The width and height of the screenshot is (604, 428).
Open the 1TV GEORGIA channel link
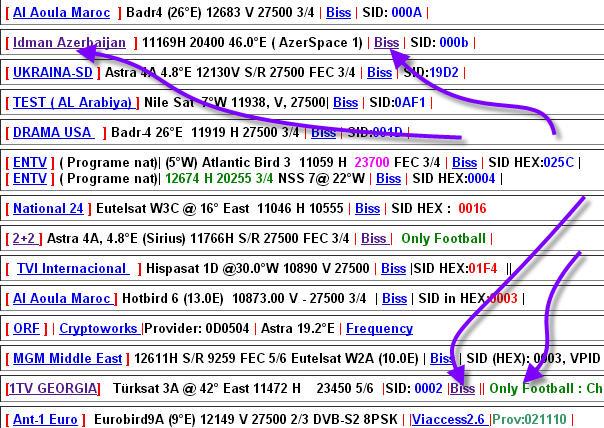[53, 388]
